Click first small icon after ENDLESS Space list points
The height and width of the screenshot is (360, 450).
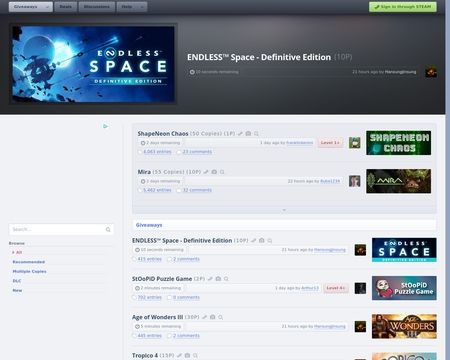click(x=254, y=241)
